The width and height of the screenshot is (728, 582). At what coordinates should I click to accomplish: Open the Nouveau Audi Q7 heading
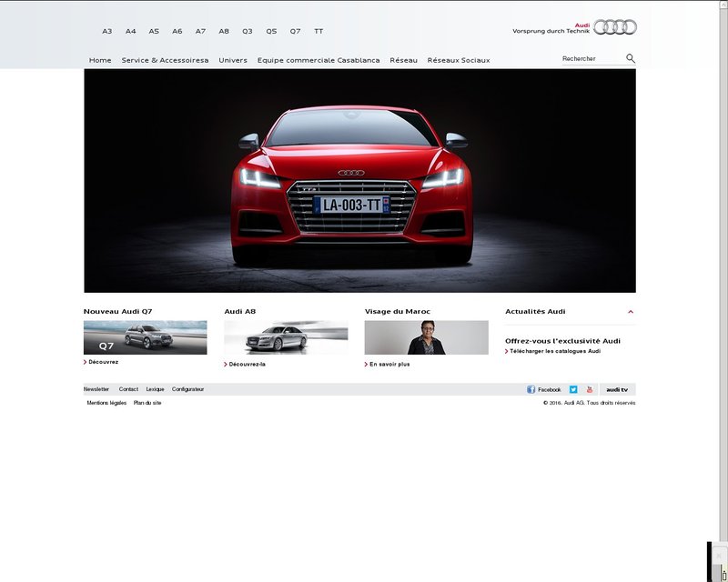click(118, 311)
